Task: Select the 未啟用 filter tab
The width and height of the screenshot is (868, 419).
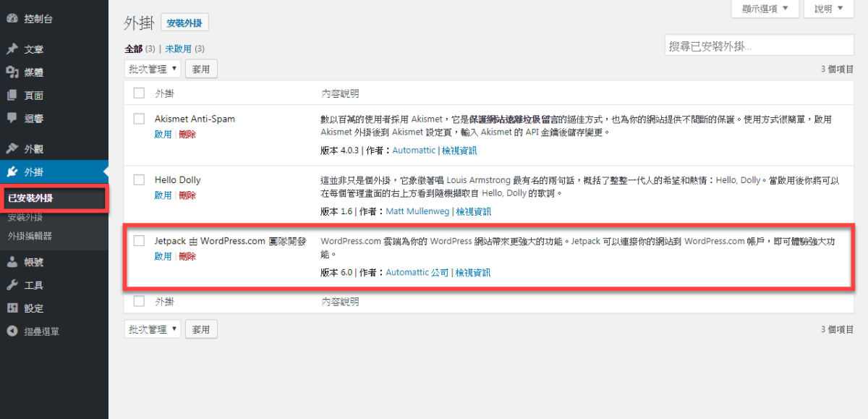Action: pos(178,49)
